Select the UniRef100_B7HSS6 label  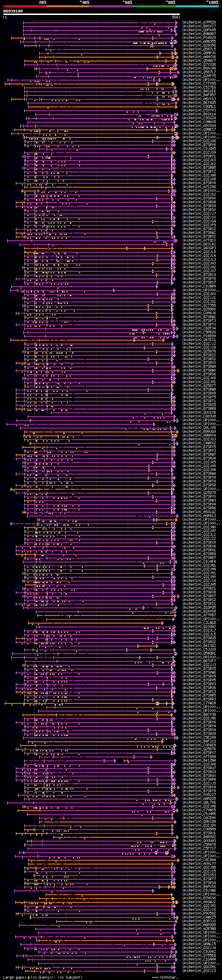point(199,898)
